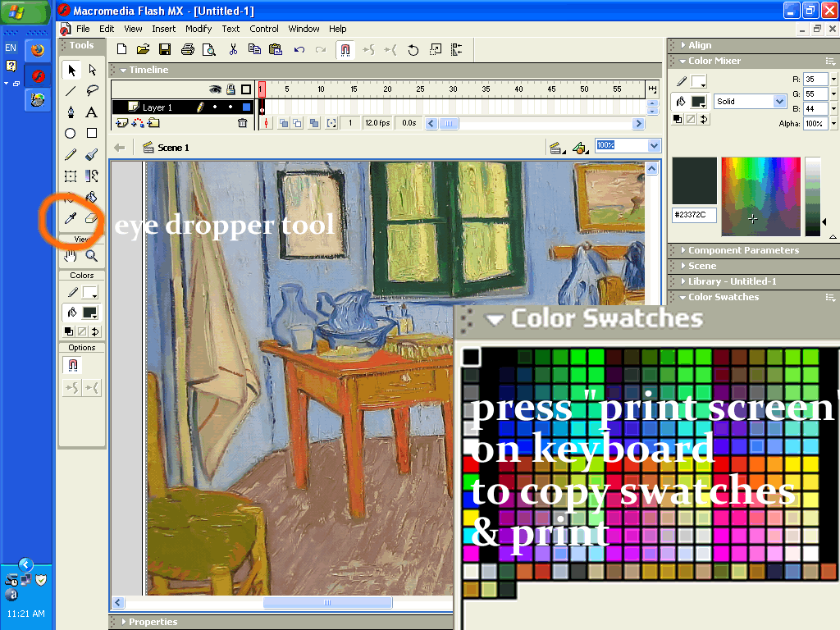This screenshot has width=840, height=630.
Task: Collapse the Color Mixer panel
Action: [x=682, y=61]
